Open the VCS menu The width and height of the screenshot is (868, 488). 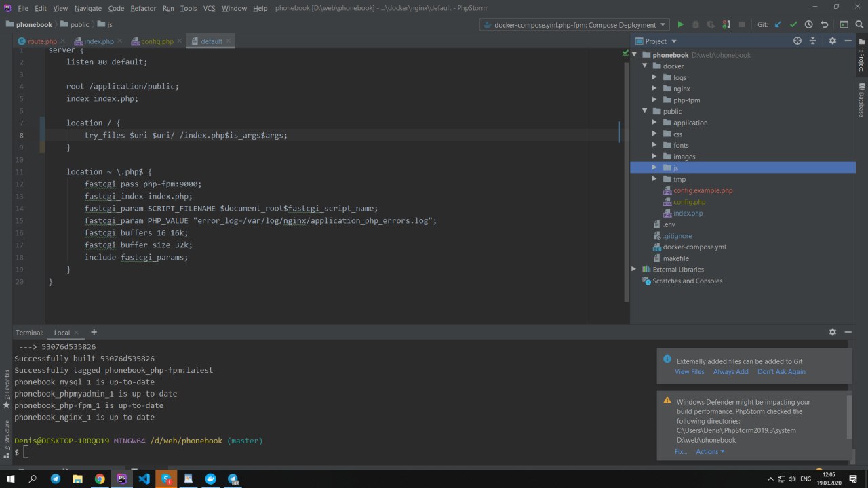pos(209,8)
